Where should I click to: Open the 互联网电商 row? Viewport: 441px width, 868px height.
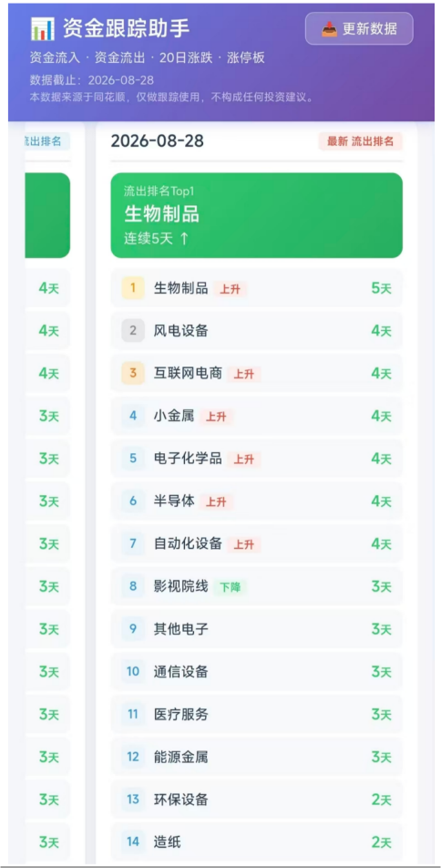pyautogui.click(x=256, y=374)
